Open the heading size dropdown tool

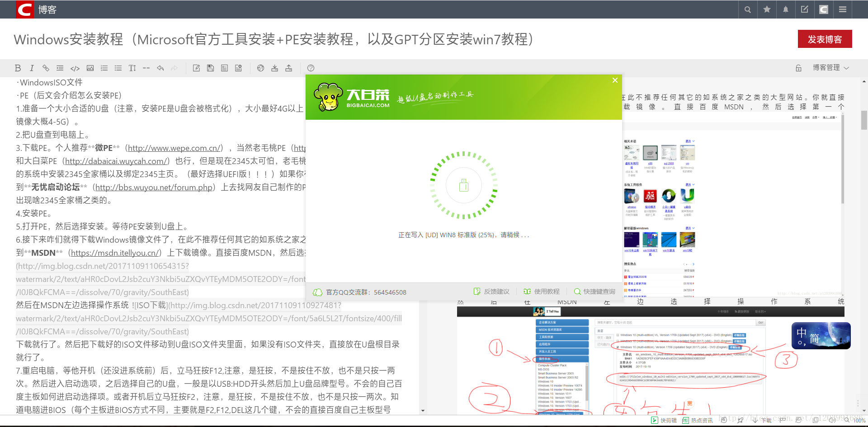132,68
